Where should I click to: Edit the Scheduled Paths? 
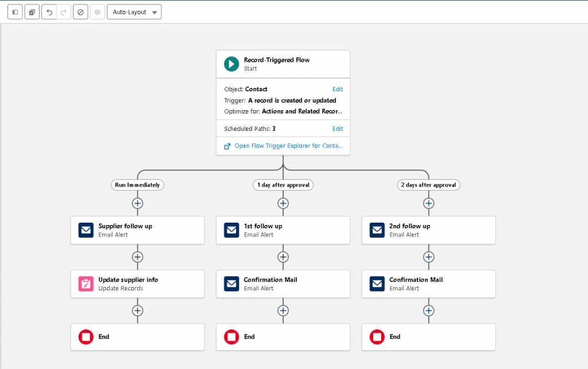click(x=338, y=129)
